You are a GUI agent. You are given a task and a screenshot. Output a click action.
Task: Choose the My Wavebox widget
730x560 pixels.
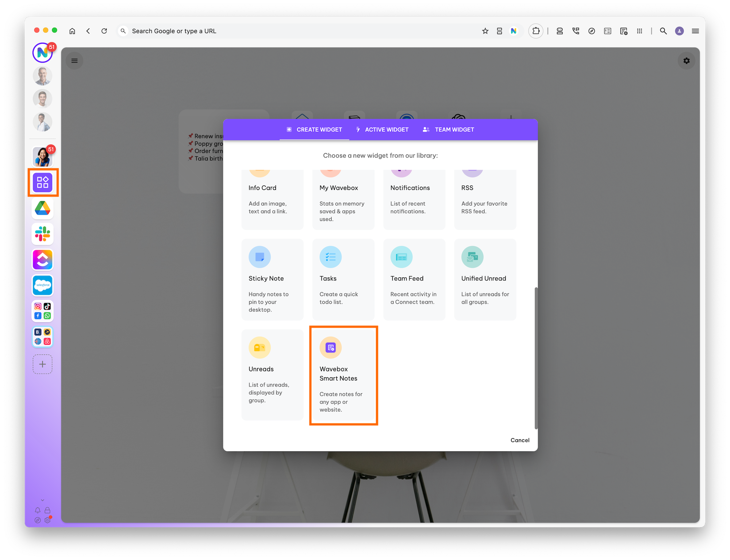pyautogui.click(x=343, y=200)
